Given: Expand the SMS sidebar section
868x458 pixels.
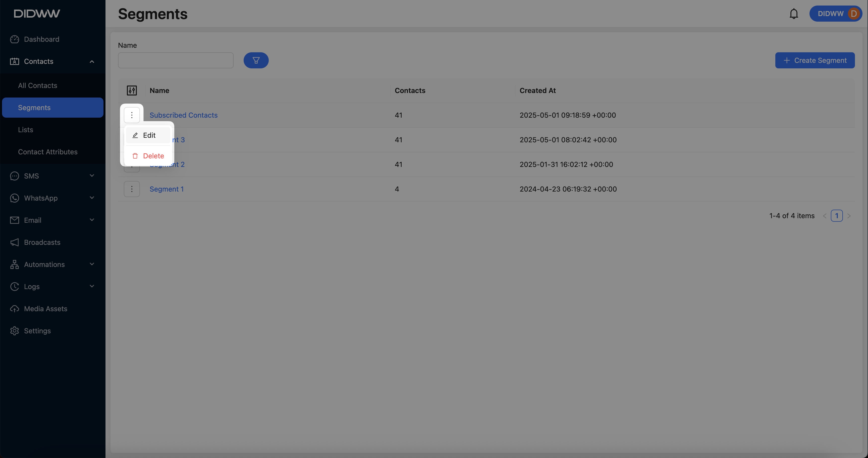Looking at the screenshot, I should click(52, 176).
